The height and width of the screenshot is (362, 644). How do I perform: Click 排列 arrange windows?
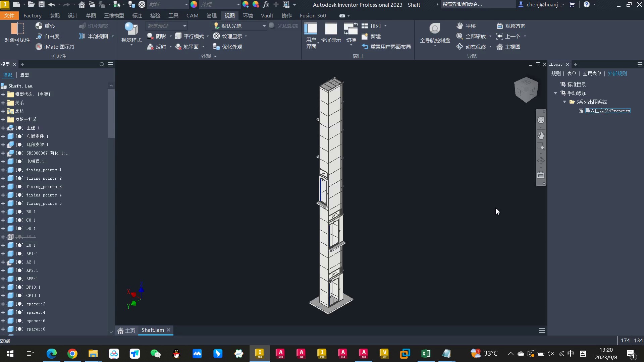372,26
